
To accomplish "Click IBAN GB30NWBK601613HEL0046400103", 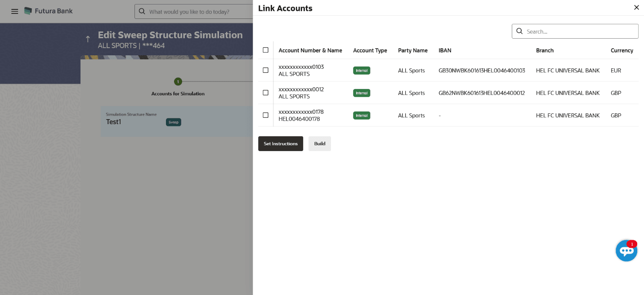I will coord(482,71).
